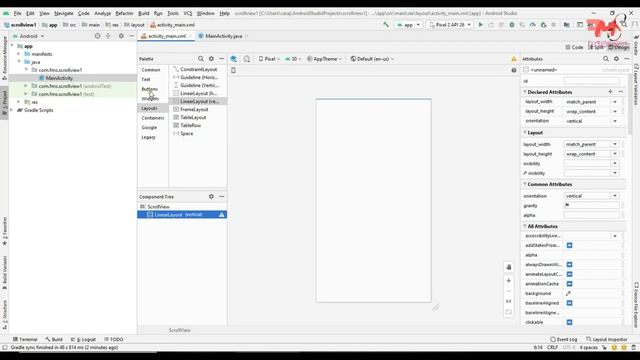Image resolution: width=640 pixels, height=360 pixels.
Task: Toggle the animationCache attribute checkbox
Action: pos(569,284)
